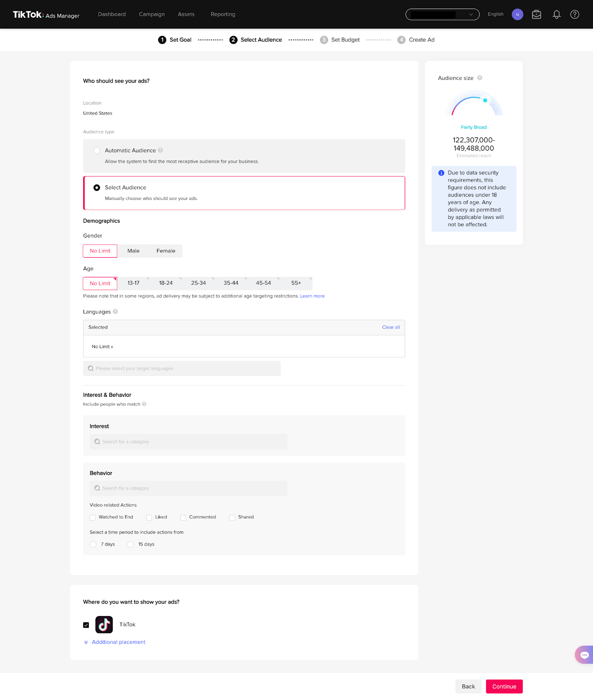
Task: Click the help question mark icon
Action: [x=575, y=14]
